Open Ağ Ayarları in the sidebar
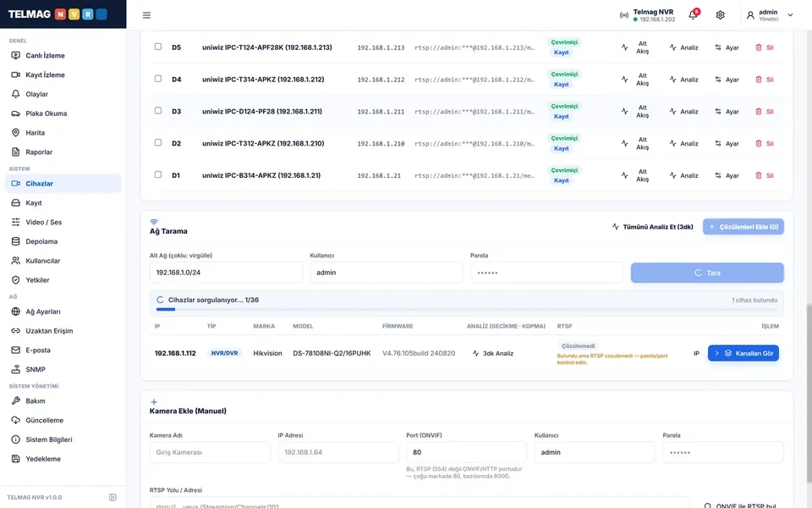 pyautogui.click(x=63, y=312)
